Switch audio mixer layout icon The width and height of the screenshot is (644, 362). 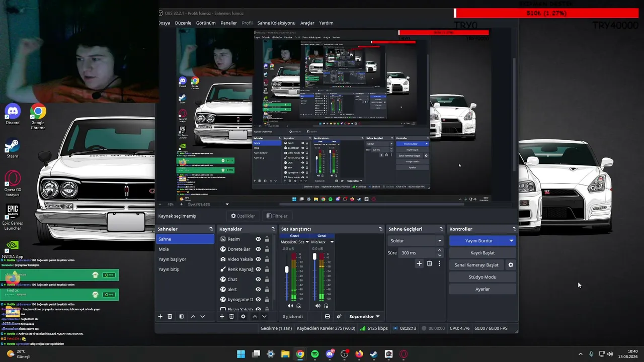click(x=328, y=316)
